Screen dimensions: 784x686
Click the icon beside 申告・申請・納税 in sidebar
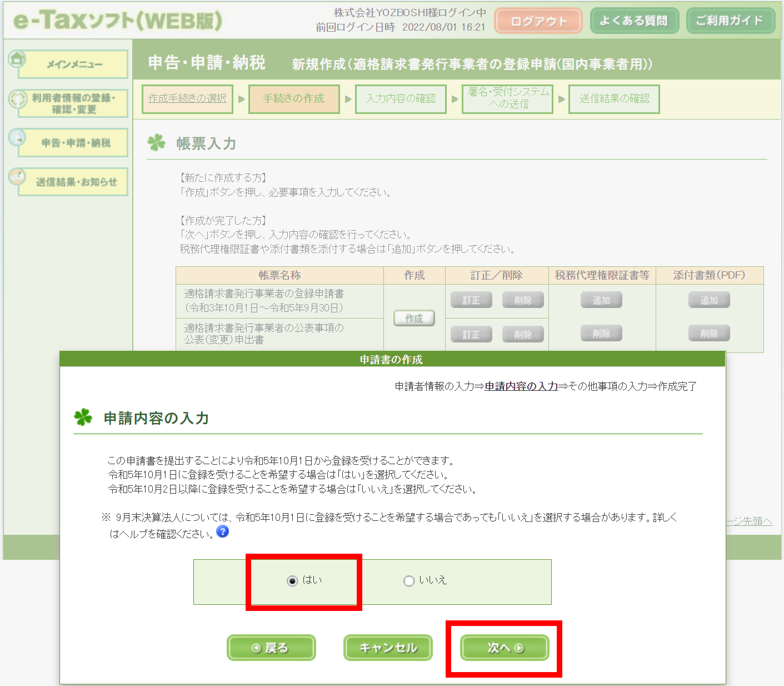17,137
